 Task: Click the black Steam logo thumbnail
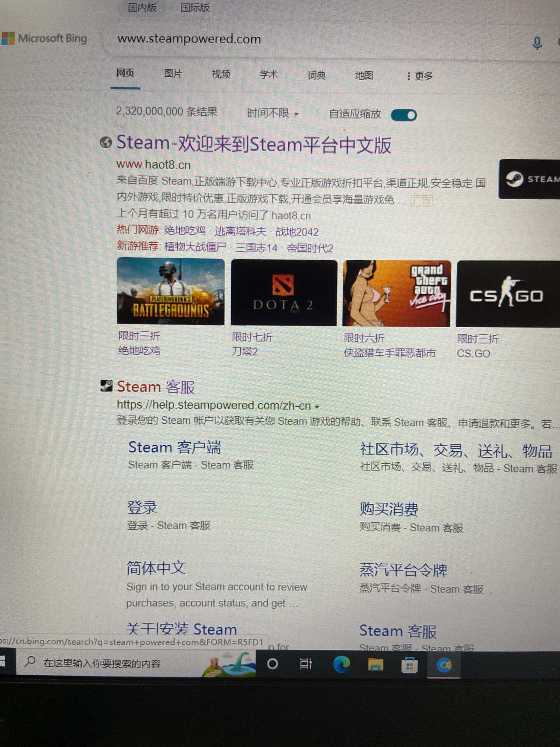click(529, 179)
